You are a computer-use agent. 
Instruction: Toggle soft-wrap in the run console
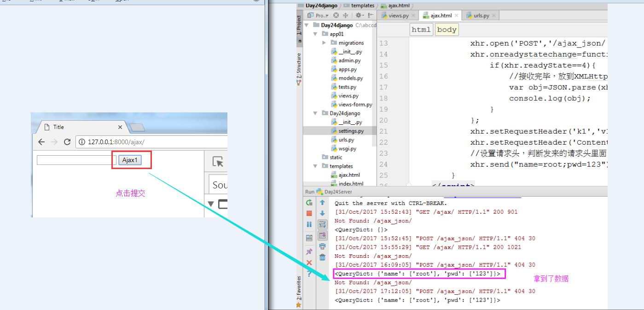pos(323,225)
